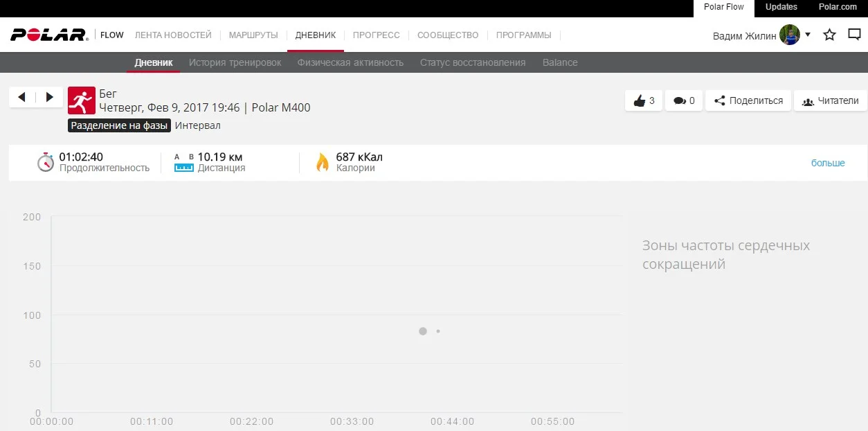Select the Дневник submenu tab
The height and width of the screenshot is (431, 868).
(154, 62)
